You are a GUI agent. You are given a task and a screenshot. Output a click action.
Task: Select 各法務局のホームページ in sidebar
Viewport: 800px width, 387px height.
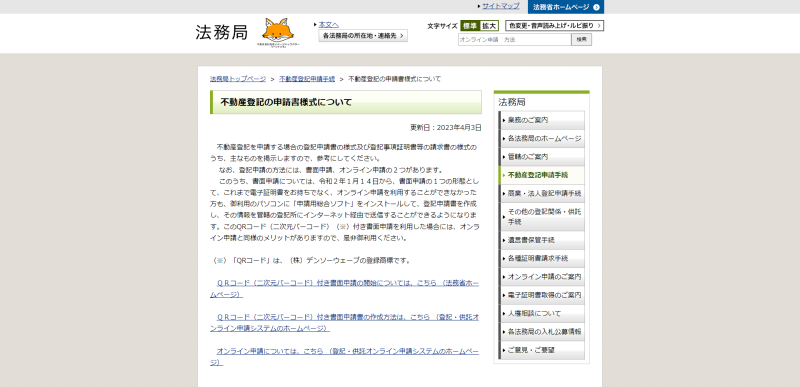pyautogui.click(x=542, y=139)
